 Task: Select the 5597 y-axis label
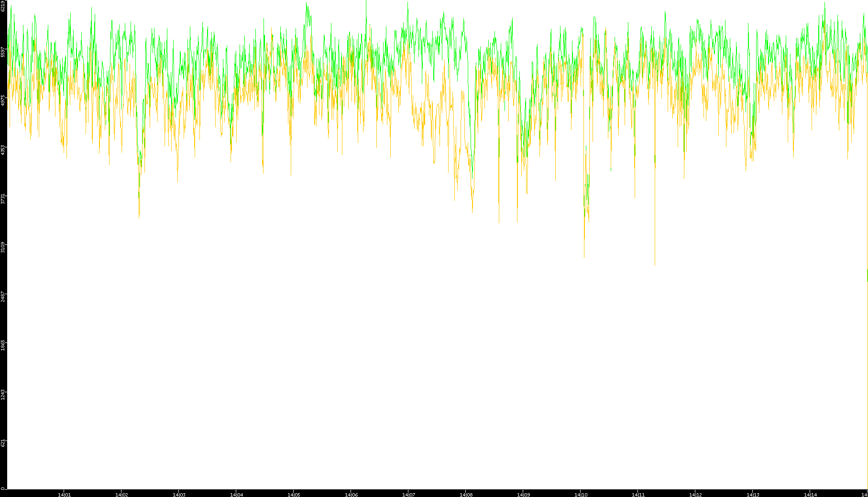(x=3, y=52)
